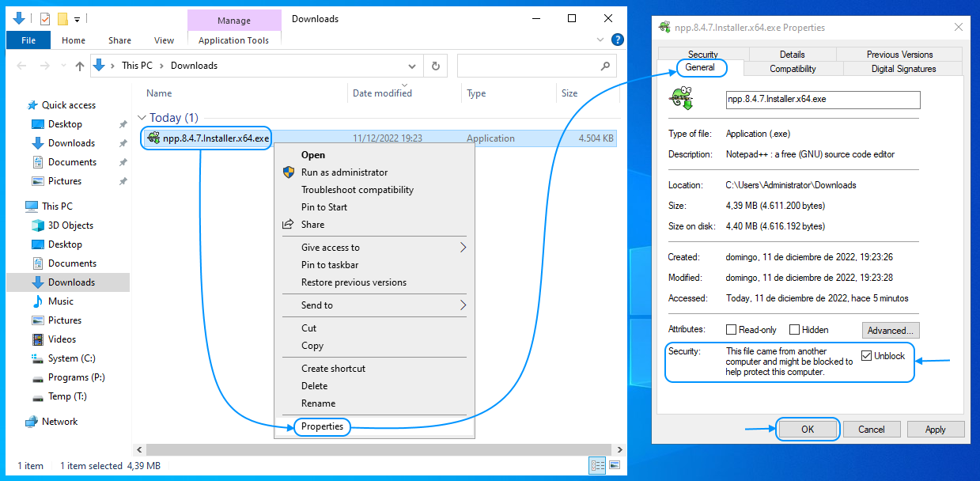The image size is (980, 481).
Task: Select the 3D Objects folder icon
Action: point(37,225)
